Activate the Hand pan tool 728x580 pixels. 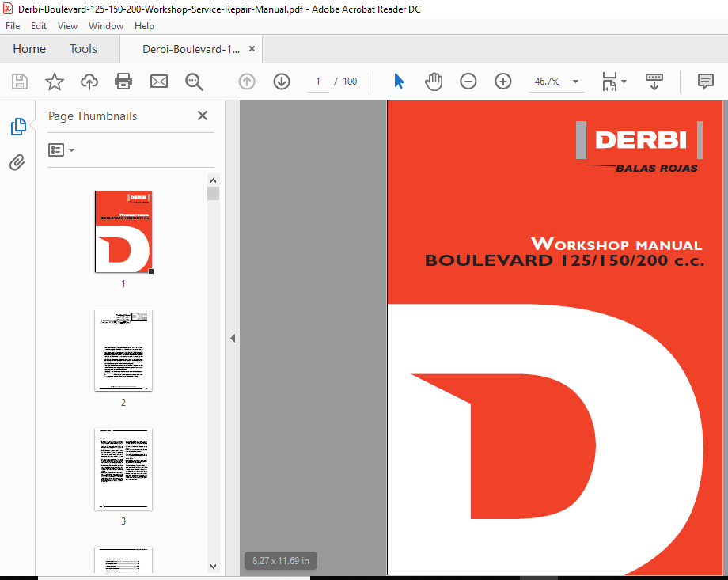coord(434,82)
